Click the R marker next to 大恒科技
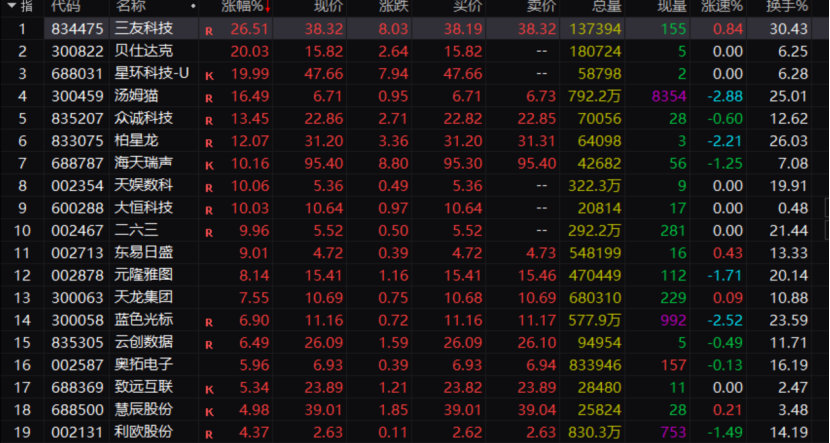830x443 pixels. pyautogui.click(x=209, y=209)
